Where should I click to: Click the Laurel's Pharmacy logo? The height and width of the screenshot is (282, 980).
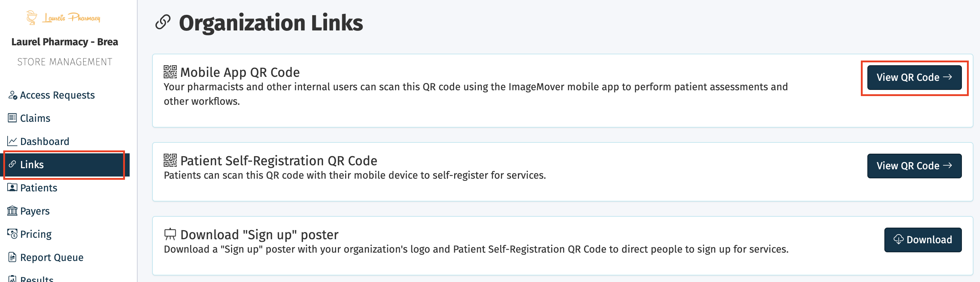pyautogui.click(x=63, y=18)
